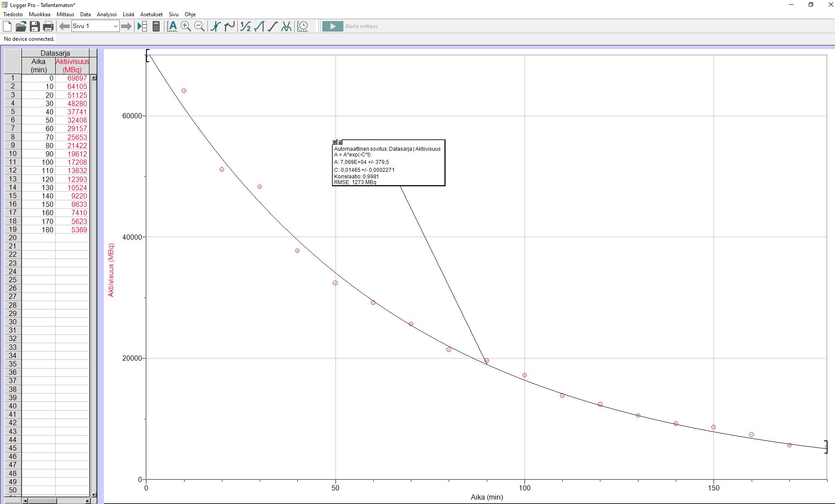The width and height of the screenshot is (835, 504).
Task: Open the Curve Fit tool
Action: click(x=286, y=26)
